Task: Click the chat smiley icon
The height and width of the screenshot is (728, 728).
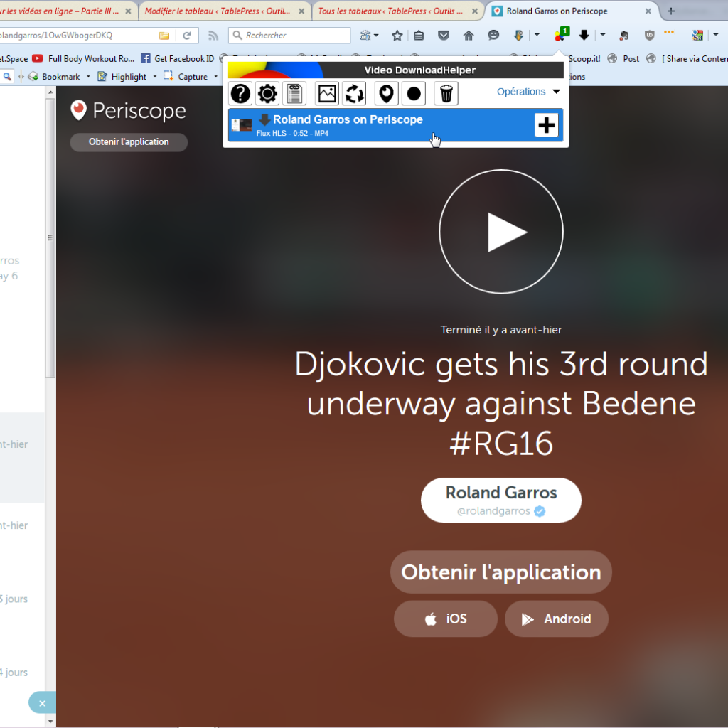Action: click(x=493, y=36)
